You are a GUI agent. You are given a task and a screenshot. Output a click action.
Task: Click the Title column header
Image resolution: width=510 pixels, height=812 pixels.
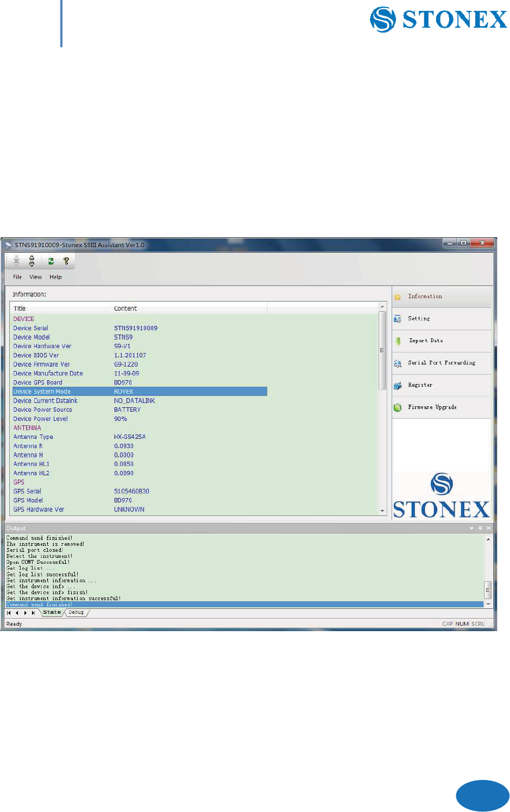pyautogui.click(x=60, y=309)
